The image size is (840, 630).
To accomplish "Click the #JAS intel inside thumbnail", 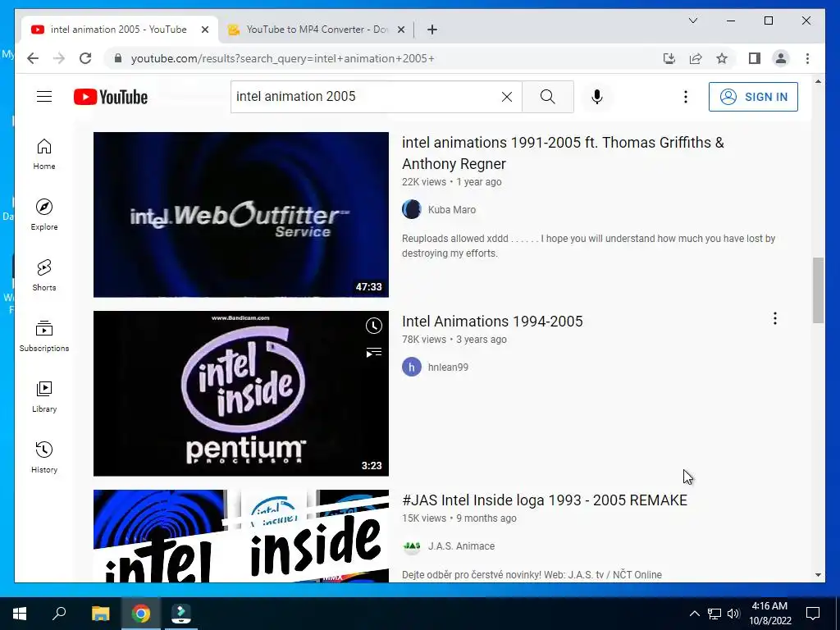I will click(241, 536).
